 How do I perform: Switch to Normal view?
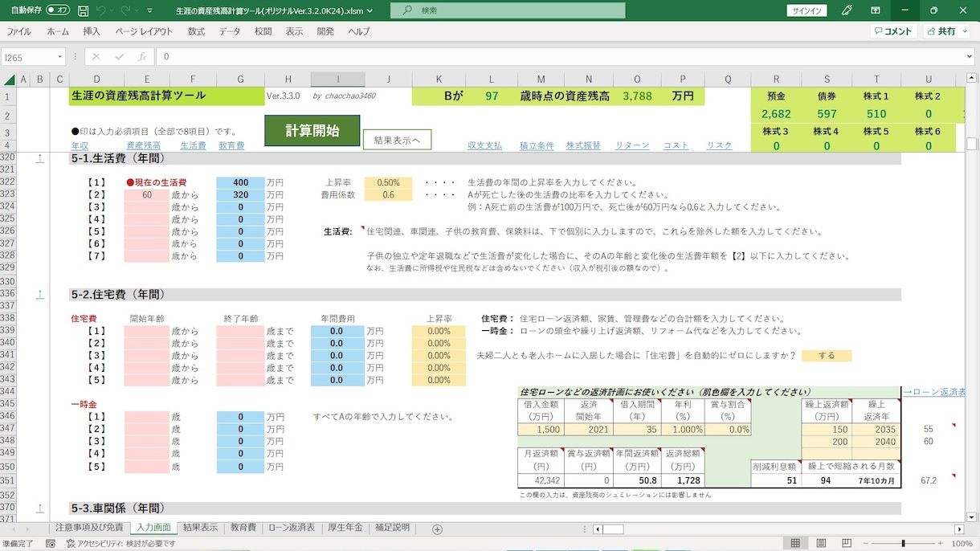coord(795,544)
